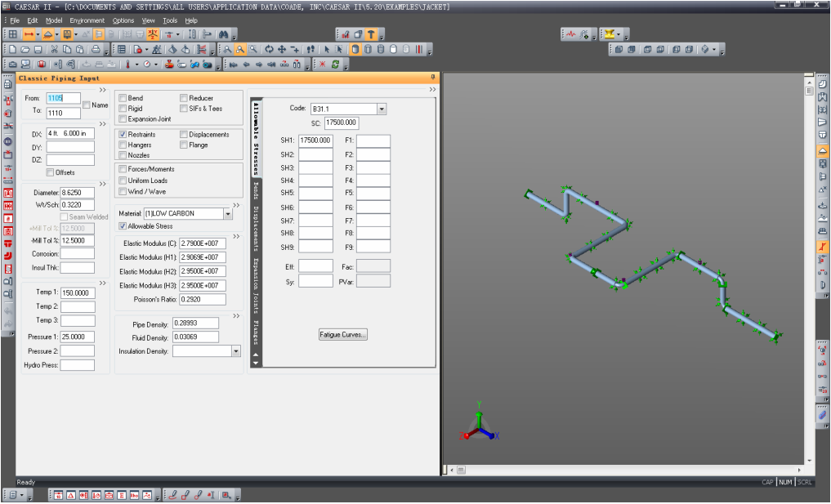Click the Fatigue Curves button

(343, 334)
